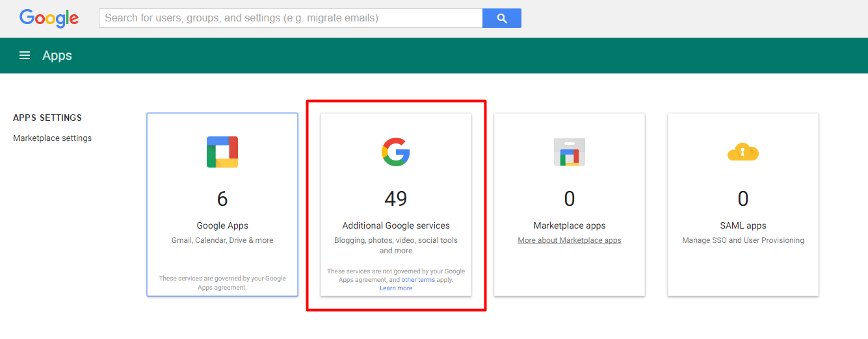Click the Gmail, Calendar, Drive & more text
Screen dimensions: 868x339
222,240
